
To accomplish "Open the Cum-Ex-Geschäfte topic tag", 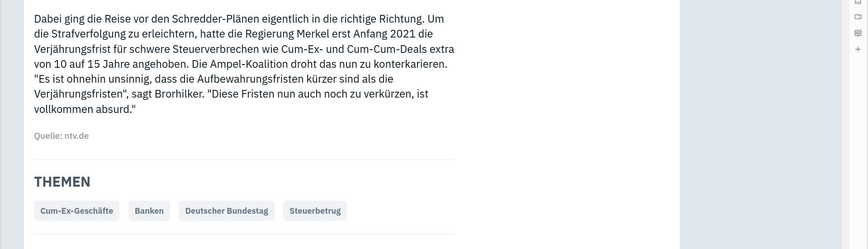I will point(76,211).
